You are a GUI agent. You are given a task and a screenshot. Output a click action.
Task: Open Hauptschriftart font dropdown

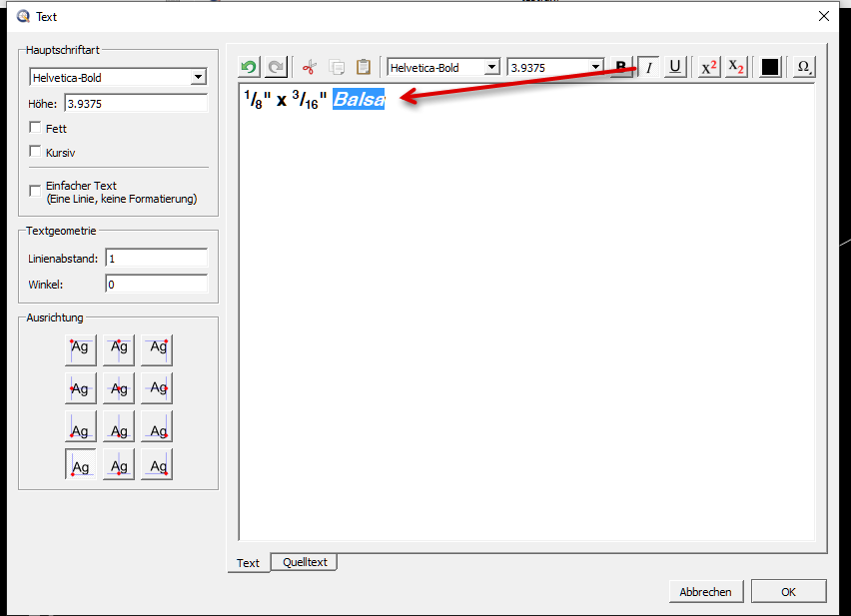point(198,77)
